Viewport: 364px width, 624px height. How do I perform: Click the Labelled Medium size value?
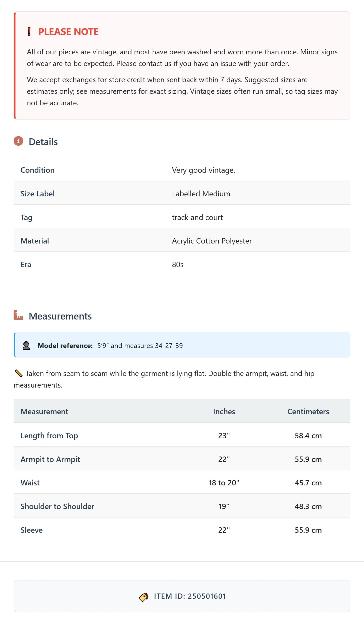click(x=201, y=194)
